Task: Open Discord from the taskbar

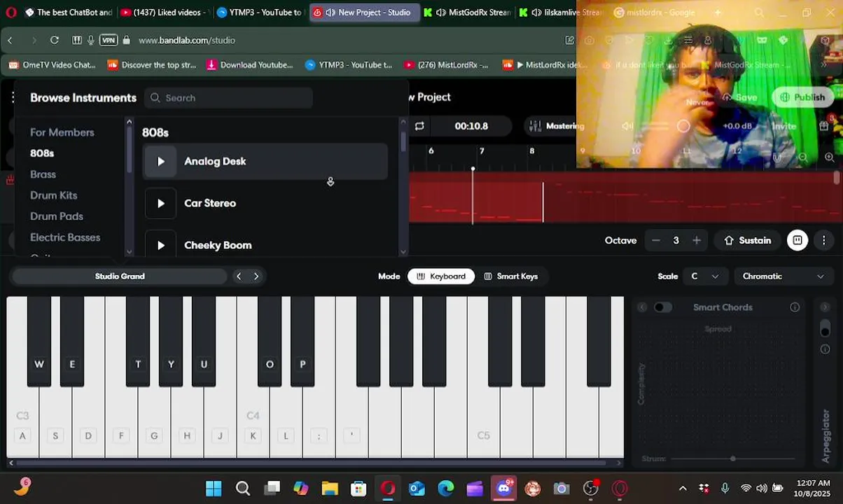Action: tap(503, 489)
